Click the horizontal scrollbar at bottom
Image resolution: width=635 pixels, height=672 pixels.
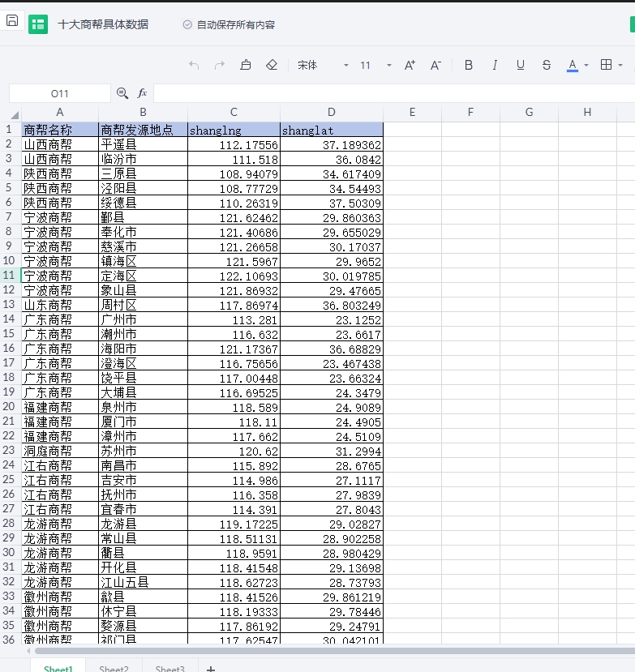pyautogui.click(x=334, y=651)
